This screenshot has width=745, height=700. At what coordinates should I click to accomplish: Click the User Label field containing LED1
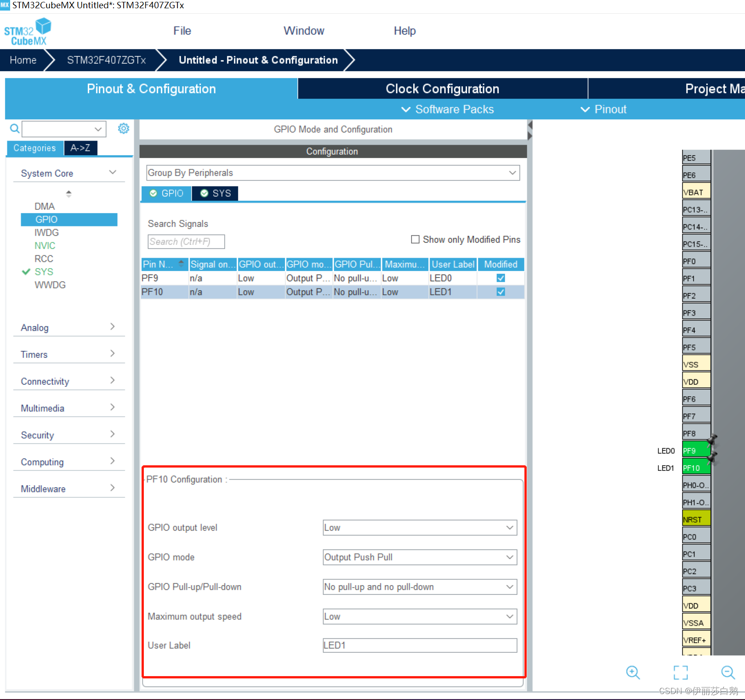point(420,645)
